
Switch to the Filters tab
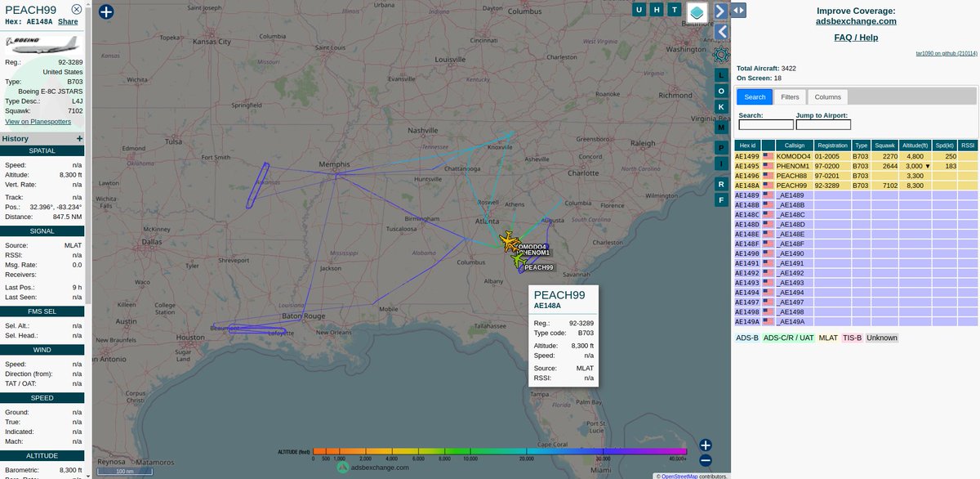tap(790, 96)
